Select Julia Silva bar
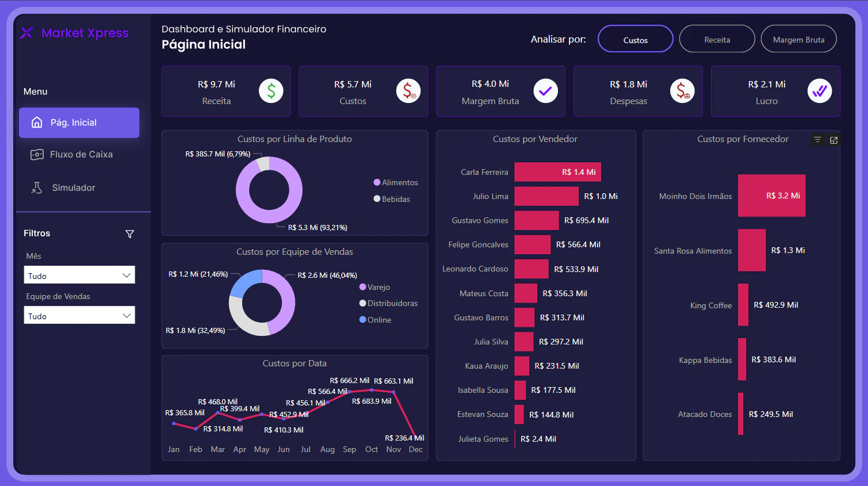 point(524,342)
